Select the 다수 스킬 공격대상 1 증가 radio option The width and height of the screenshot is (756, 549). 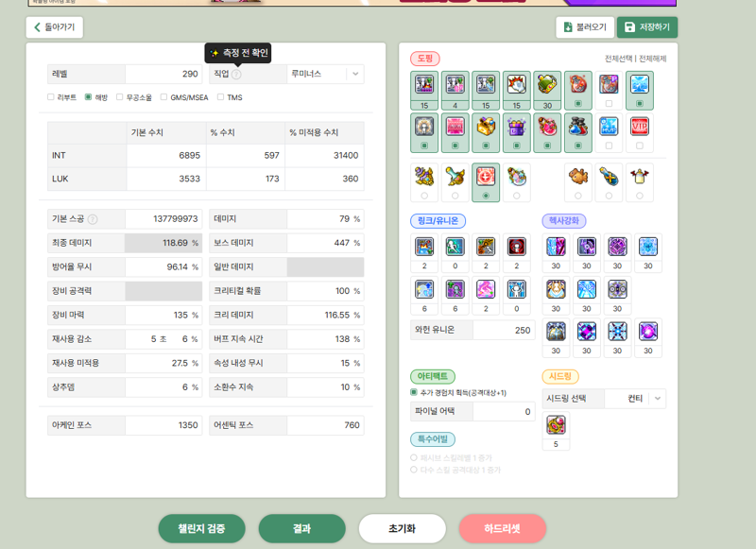[x=414, y=469]
